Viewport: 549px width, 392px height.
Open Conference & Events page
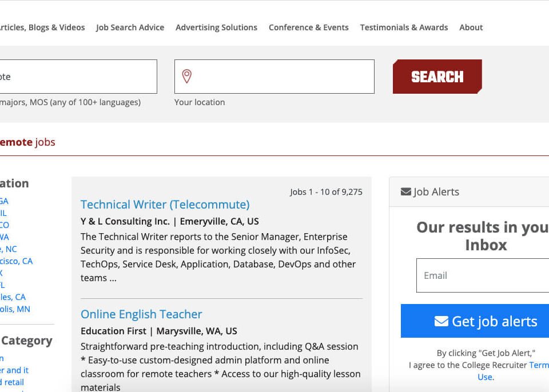point(308,27)
